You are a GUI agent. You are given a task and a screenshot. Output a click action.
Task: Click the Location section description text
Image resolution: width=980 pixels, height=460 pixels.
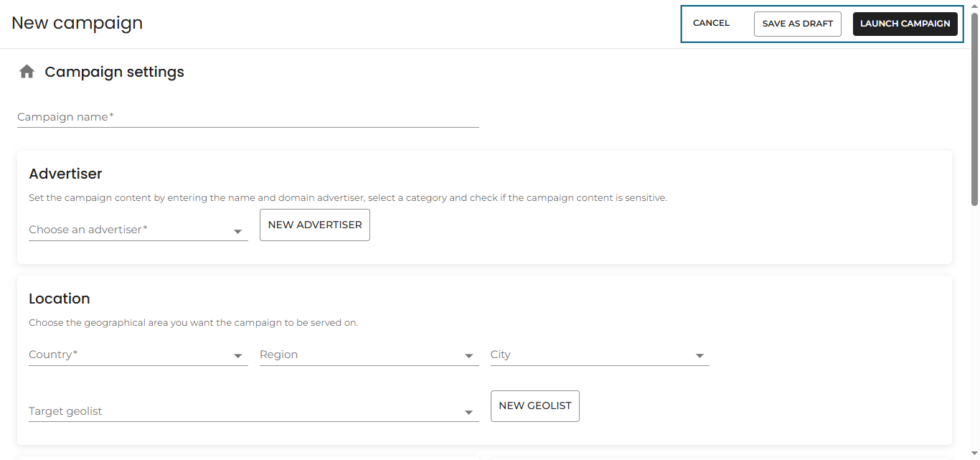tap(193, 323)
